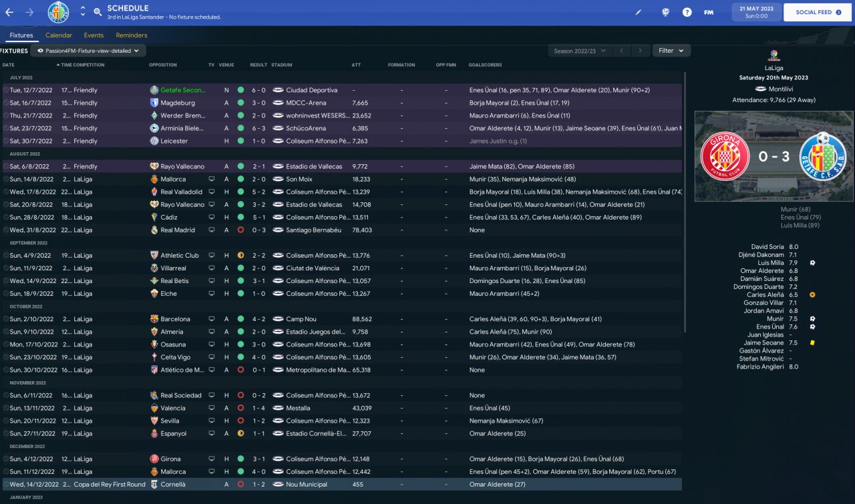Click the Magdeburg club badge
Viewport: 855px width, 504px height.
[x=154, y=103]
